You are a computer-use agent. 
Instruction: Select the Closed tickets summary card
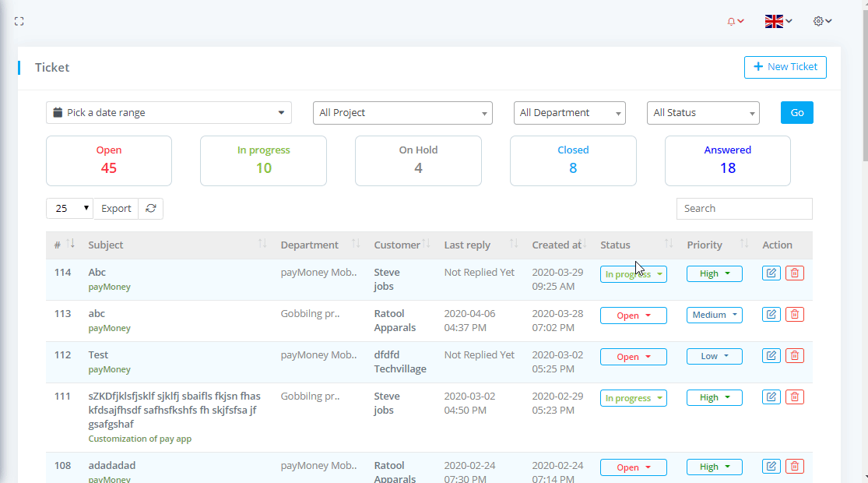coord(573,160)
